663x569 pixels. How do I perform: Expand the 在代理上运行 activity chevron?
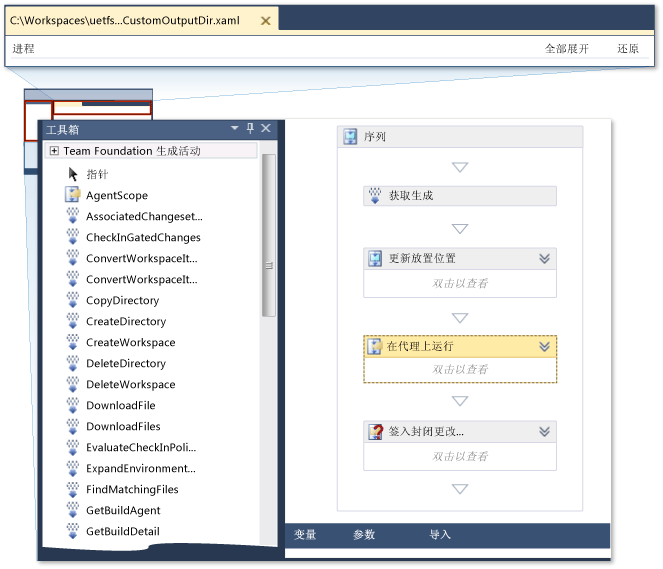coord(545,347)
